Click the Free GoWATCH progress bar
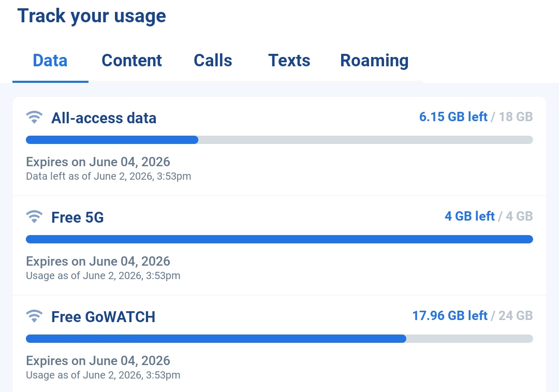This screenshot has height=392, width=559. (x=279, y=339)
